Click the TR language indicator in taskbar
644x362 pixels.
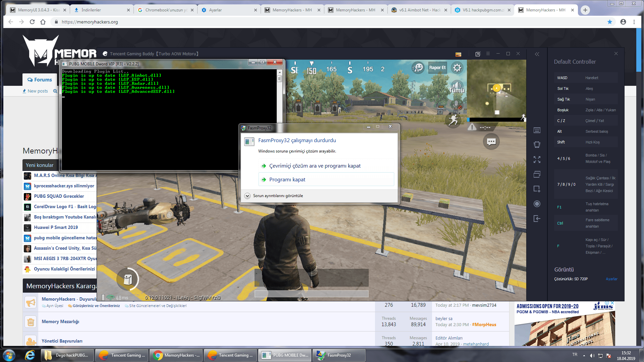coord(575,355)
